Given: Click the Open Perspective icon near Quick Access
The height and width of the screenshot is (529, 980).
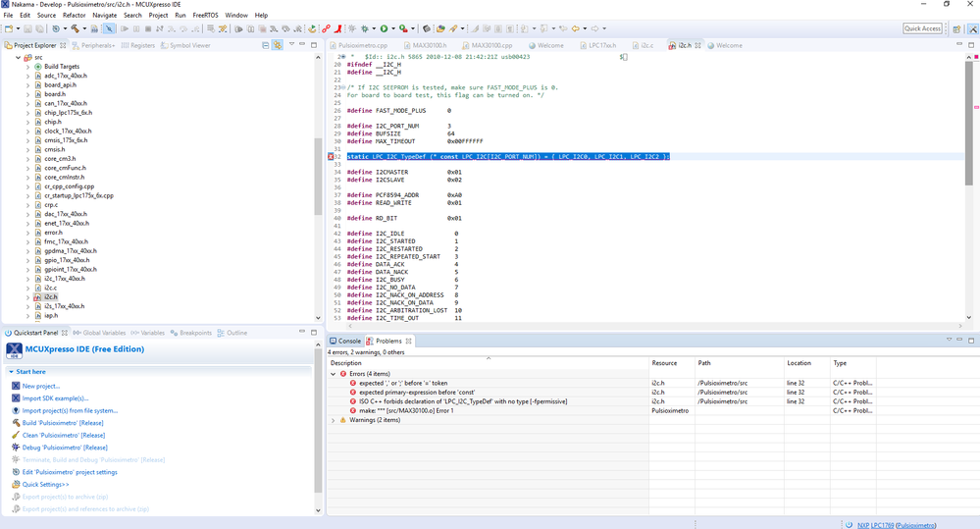Looking at the screenshot, I should coord(956,28).
